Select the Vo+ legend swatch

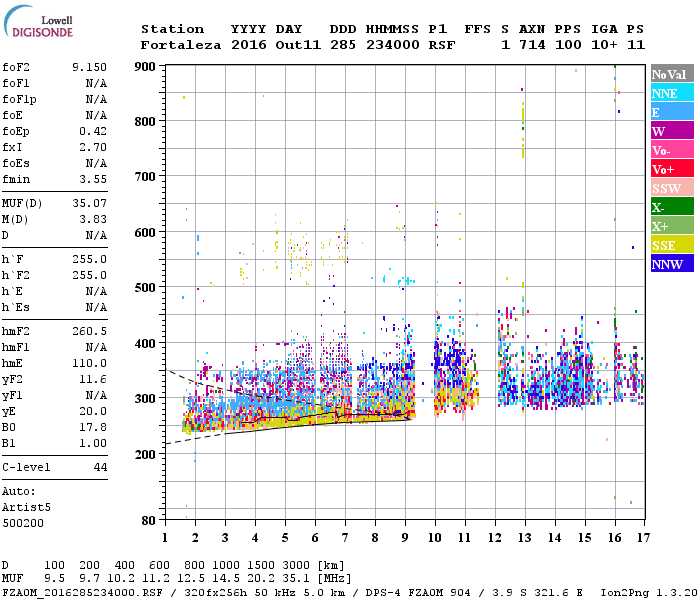[x=672, y=169]
